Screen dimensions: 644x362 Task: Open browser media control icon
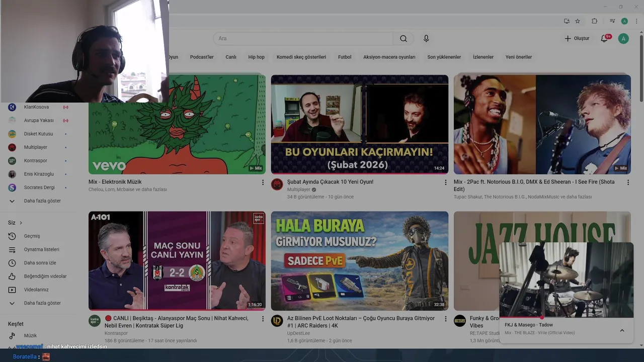(612, 21)
